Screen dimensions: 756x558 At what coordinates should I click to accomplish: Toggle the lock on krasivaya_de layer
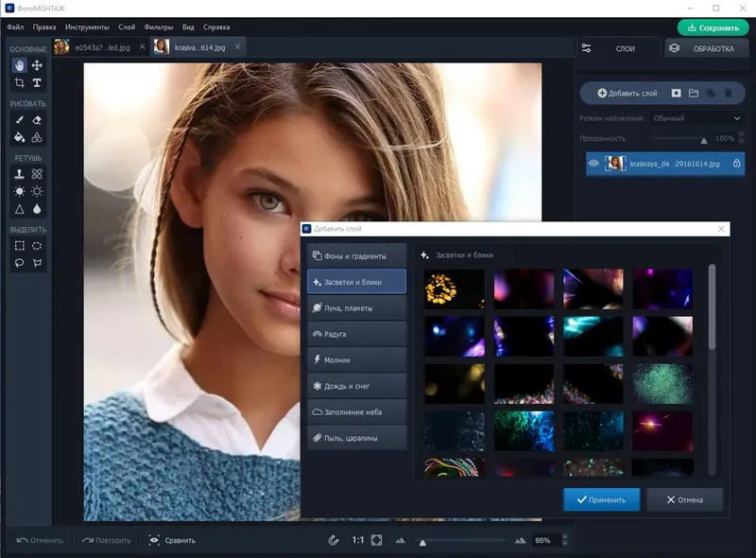(x=736, y=164)
